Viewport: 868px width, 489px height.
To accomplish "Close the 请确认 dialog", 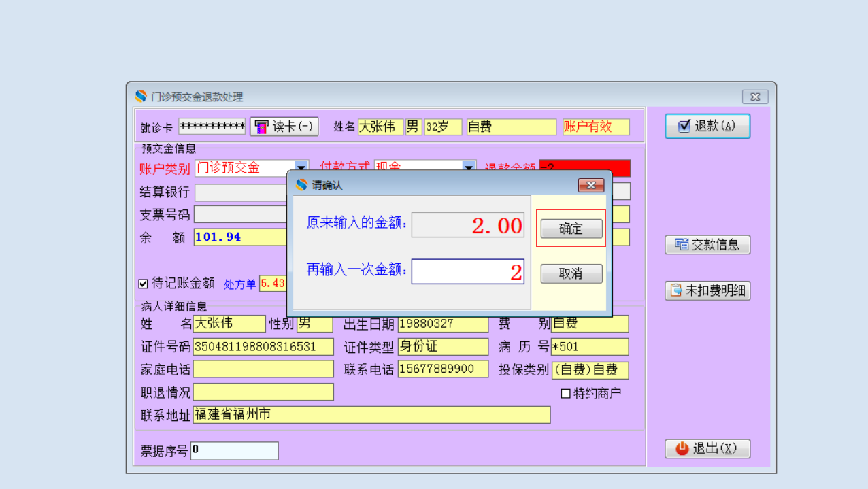I will click(x=590, y=185).
